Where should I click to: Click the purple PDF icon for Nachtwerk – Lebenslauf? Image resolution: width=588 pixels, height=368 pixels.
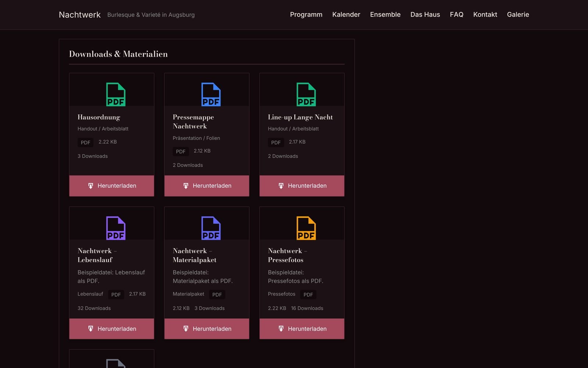click(x=116, y=228)
